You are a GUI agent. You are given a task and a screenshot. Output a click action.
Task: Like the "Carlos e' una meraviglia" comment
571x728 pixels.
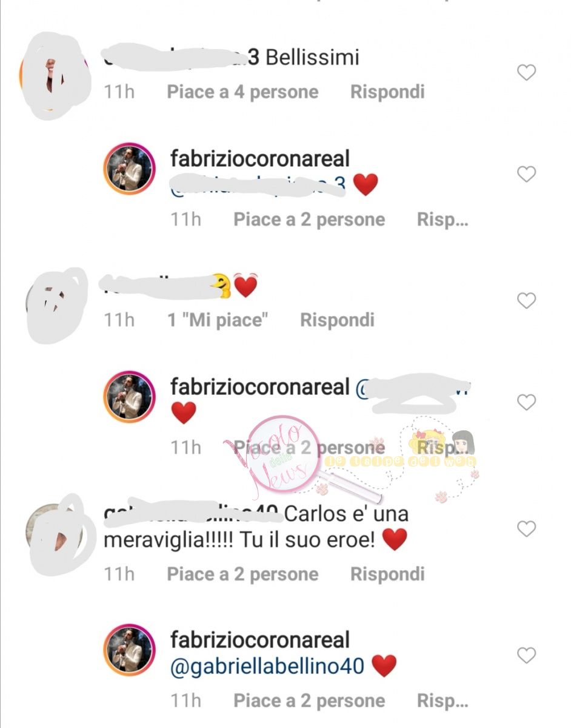[x=526, y=529]
